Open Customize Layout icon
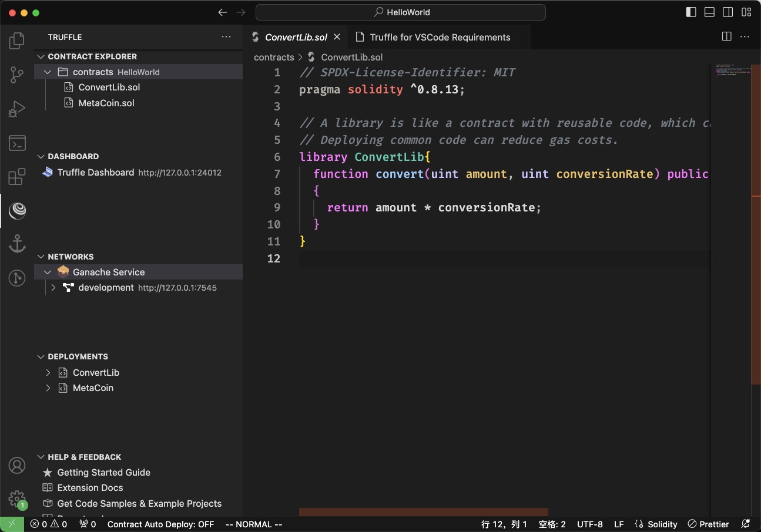The height and width of the screenshot is (532, 761). (746, 12)
